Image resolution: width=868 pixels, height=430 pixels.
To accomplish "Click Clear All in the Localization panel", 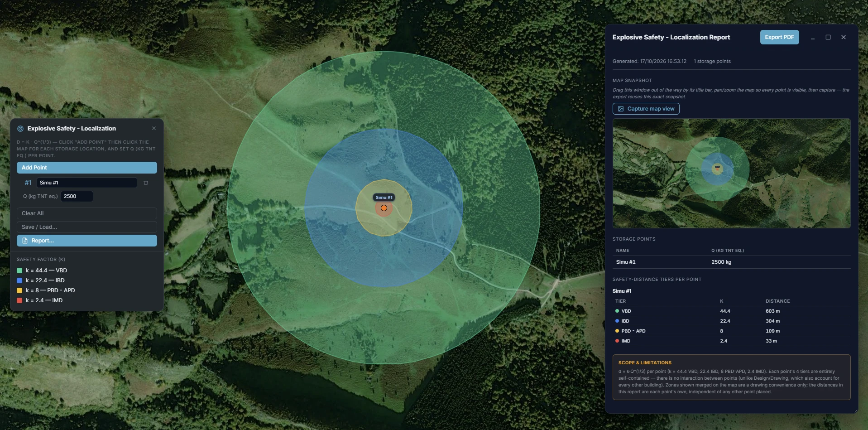I will (87, 213).
